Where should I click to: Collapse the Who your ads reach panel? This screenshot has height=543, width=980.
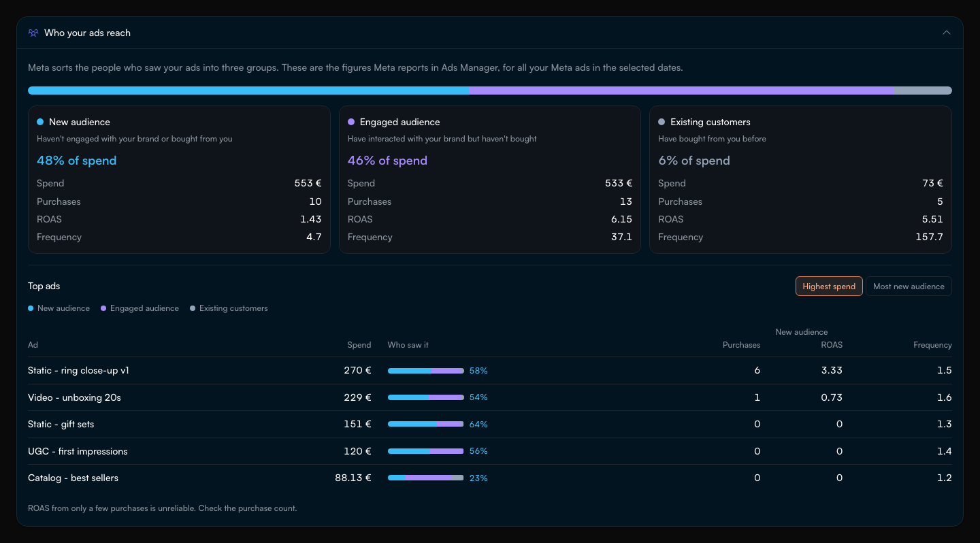tap(946, 33)
